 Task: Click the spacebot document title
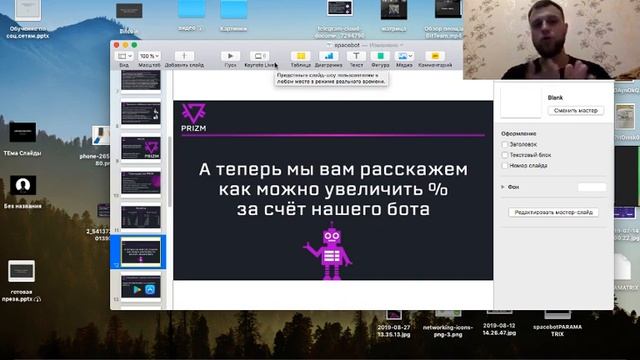(347, 45)
